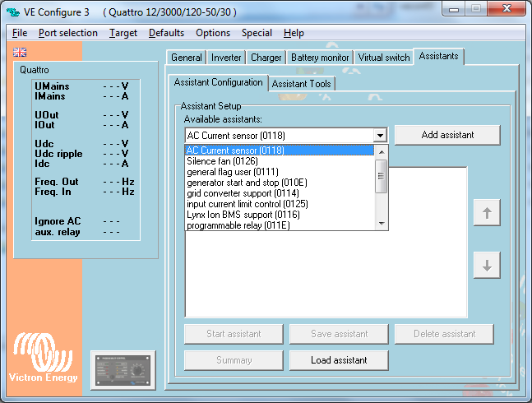Switch to the Battery monitor tab
Viewport: 532px width, 403px height.
[320, 58]
